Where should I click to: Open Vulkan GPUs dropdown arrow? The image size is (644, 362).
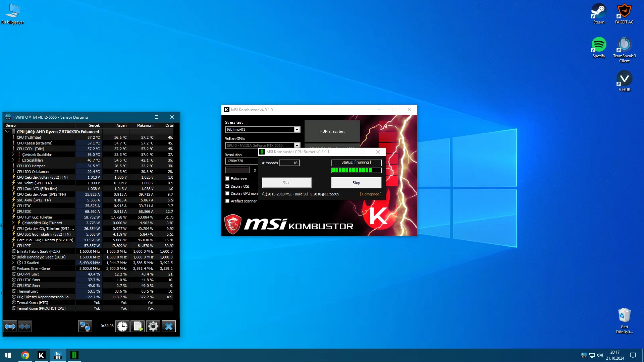(297, 145)
